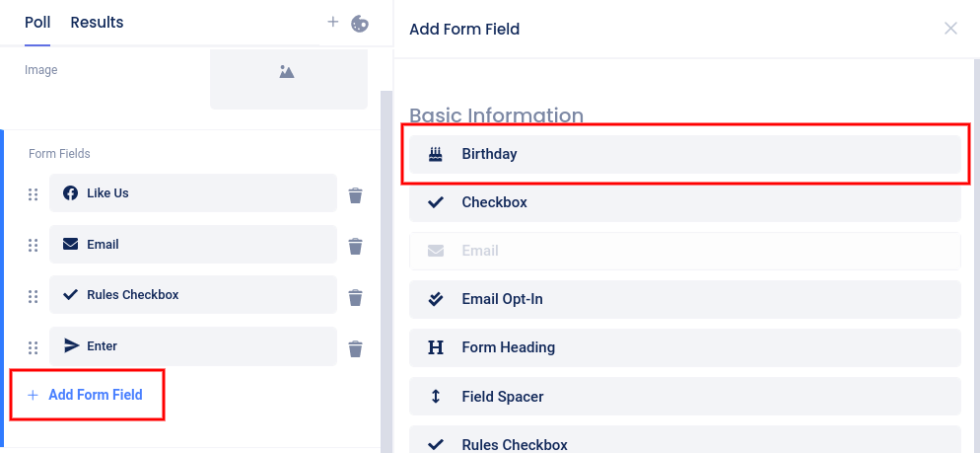Click drag handle of Rules Checkbox field

(x=33, y=296)
